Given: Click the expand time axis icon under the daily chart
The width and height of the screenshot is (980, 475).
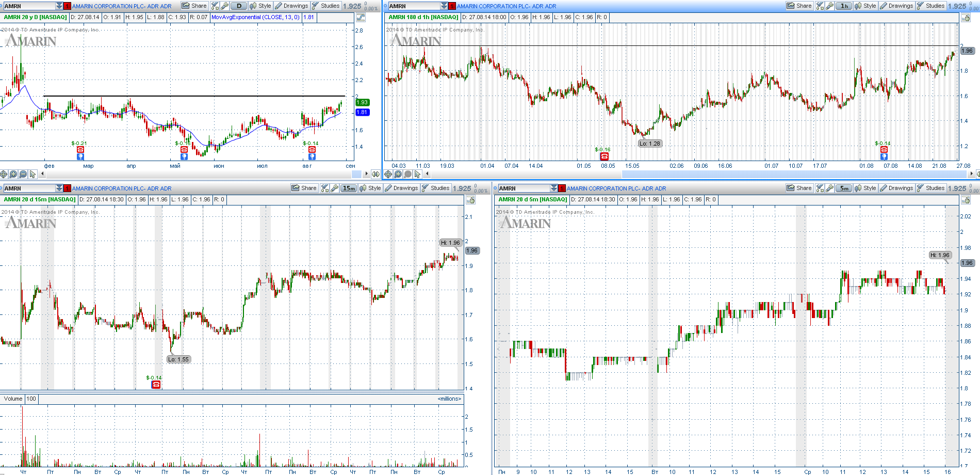Looking at the screenshot, I should tap(375, 174).
